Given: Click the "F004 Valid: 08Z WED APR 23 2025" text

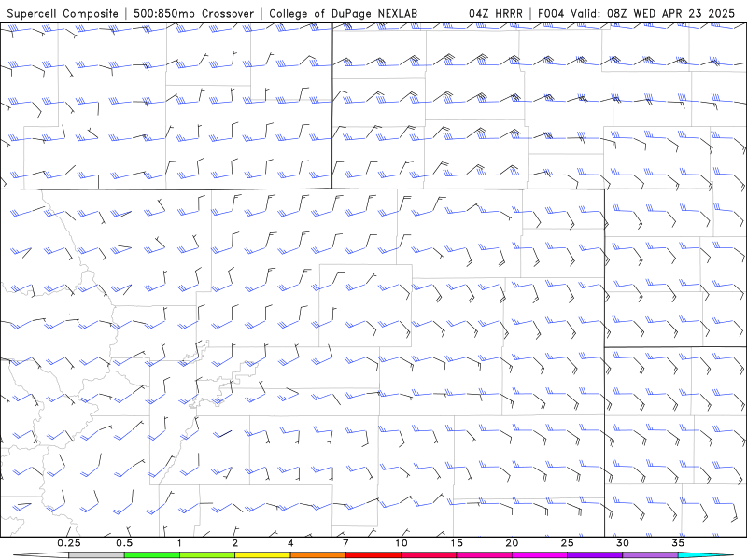Looking at the screenshot, I should 636,13.
